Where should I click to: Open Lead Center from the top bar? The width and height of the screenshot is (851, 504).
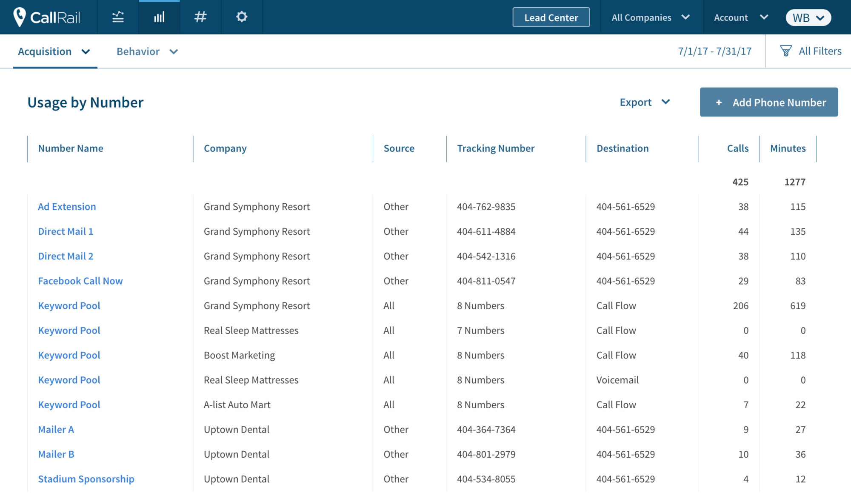pos(551,17)
